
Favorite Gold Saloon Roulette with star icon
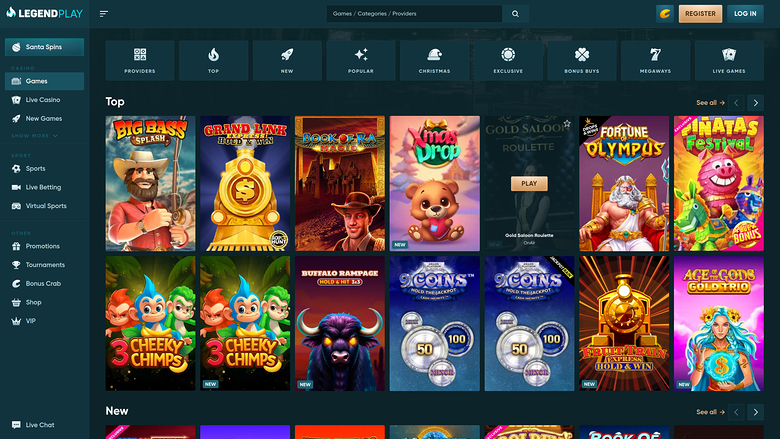coord(567,123)
